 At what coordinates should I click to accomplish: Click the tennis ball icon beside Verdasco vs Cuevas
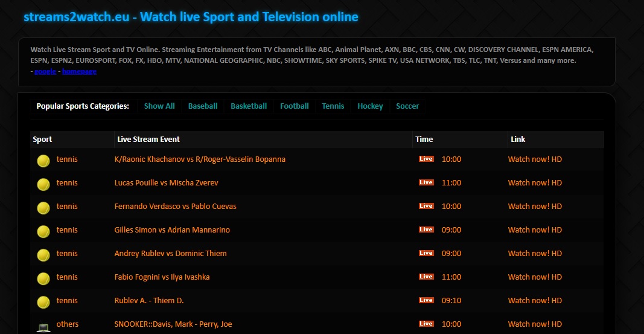point(43,208)
